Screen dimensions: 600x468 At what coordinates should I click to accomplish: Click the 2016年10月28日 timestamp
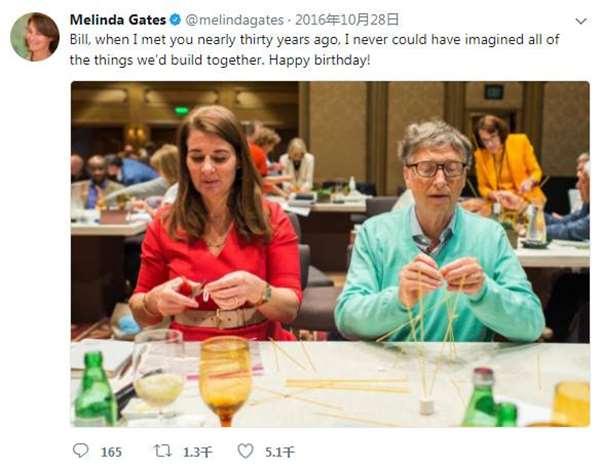tap(347, 20)
